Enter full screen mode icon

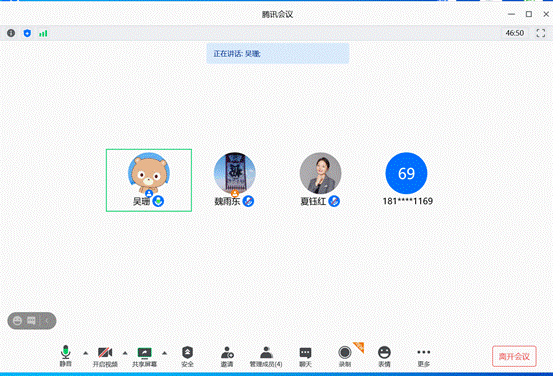[x=541, y=33]
